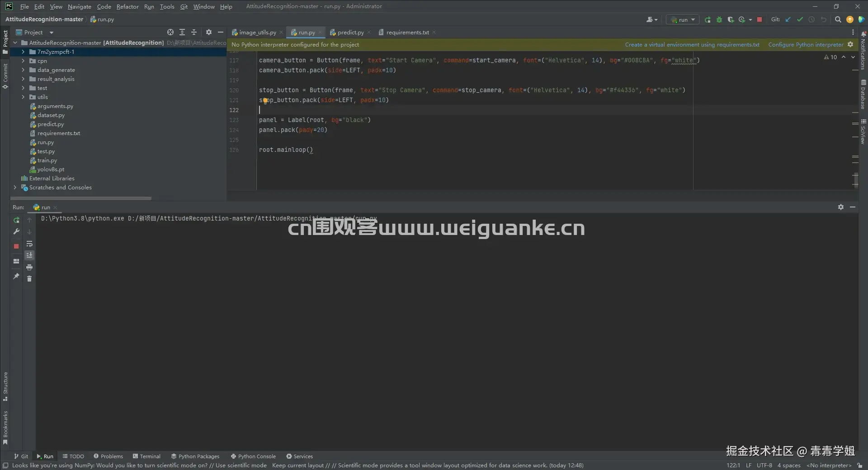This screenshot has height=470, width=868.
Task: Pin the Run tab
Action: point(16,276)
